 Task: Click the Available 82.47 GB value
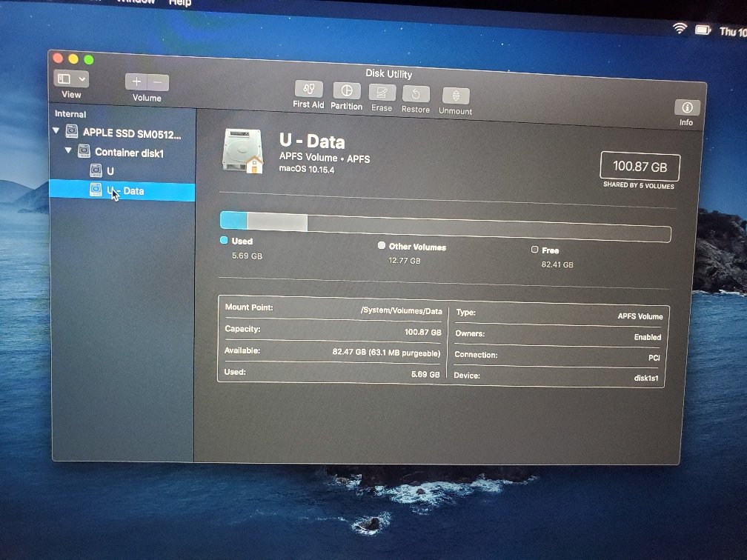[x=386, y=353]
